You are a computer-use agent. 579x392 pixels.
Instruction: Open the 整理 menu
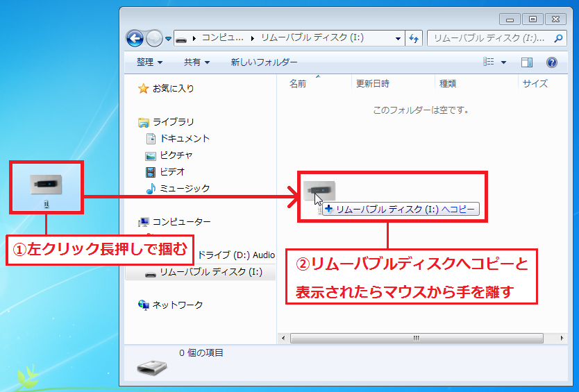pos(149,62)
